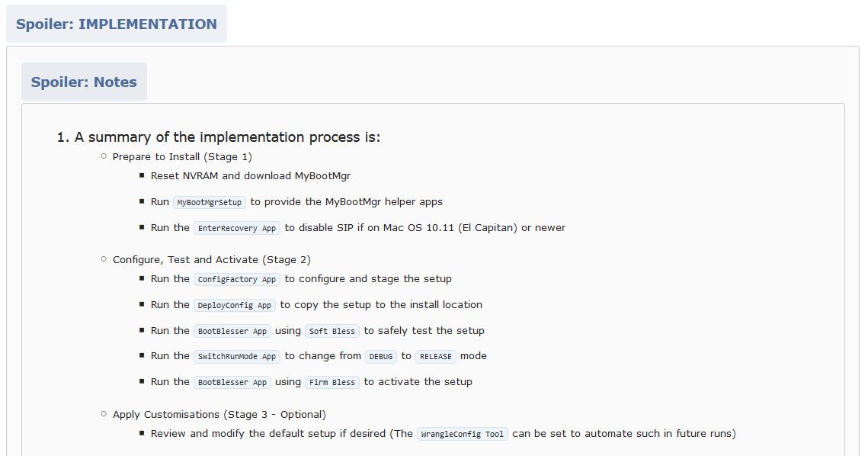Click the SwitchRunMode App code label
868x456 pixels.
pos(237,356)
